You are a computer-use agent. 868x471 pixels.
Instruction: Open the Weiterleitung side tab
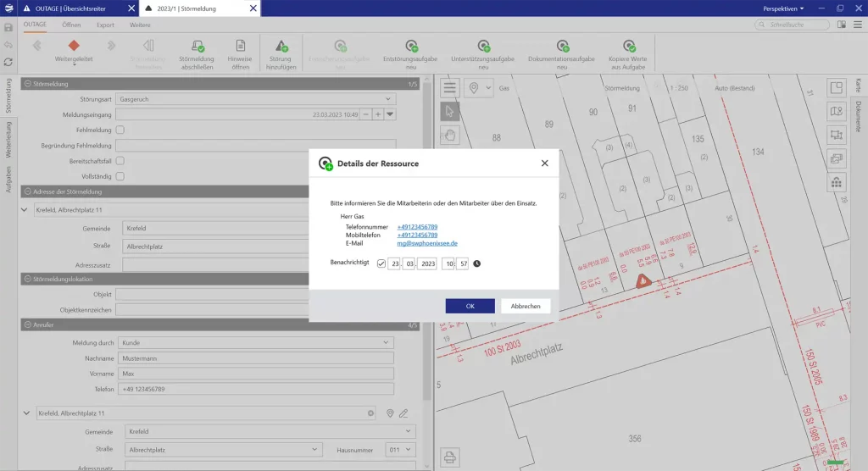click(8, 140)
